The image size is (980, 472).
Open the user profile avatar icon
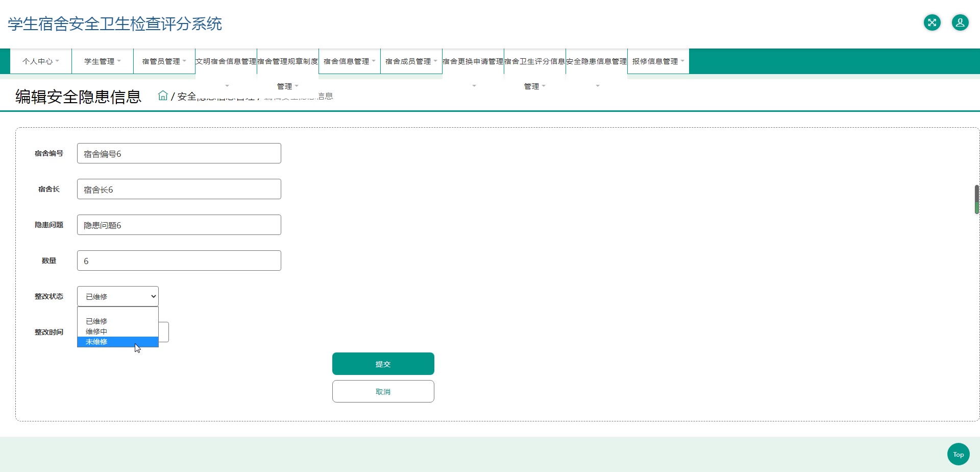point(960,22)
